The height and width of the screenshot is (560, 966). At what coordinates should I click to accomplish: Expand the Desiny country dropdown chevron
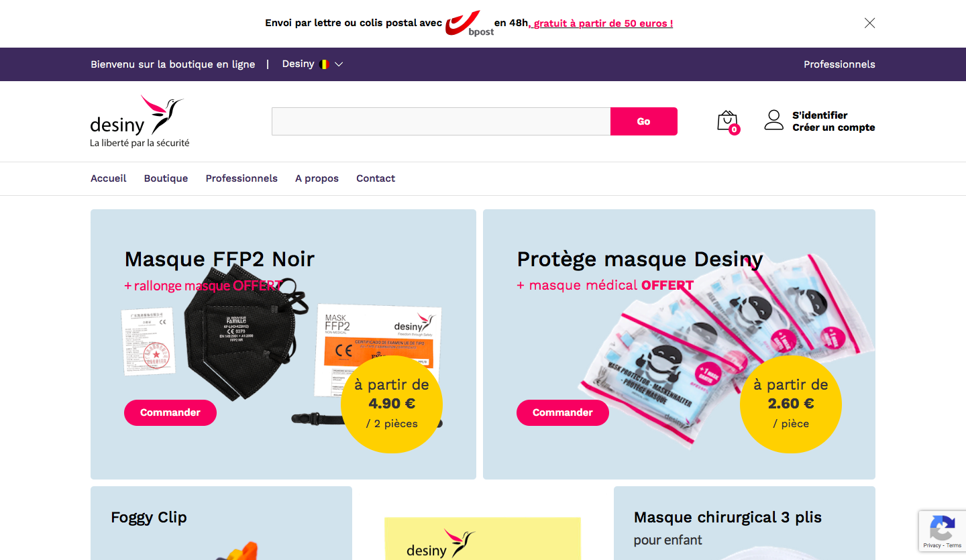point(339,64)
